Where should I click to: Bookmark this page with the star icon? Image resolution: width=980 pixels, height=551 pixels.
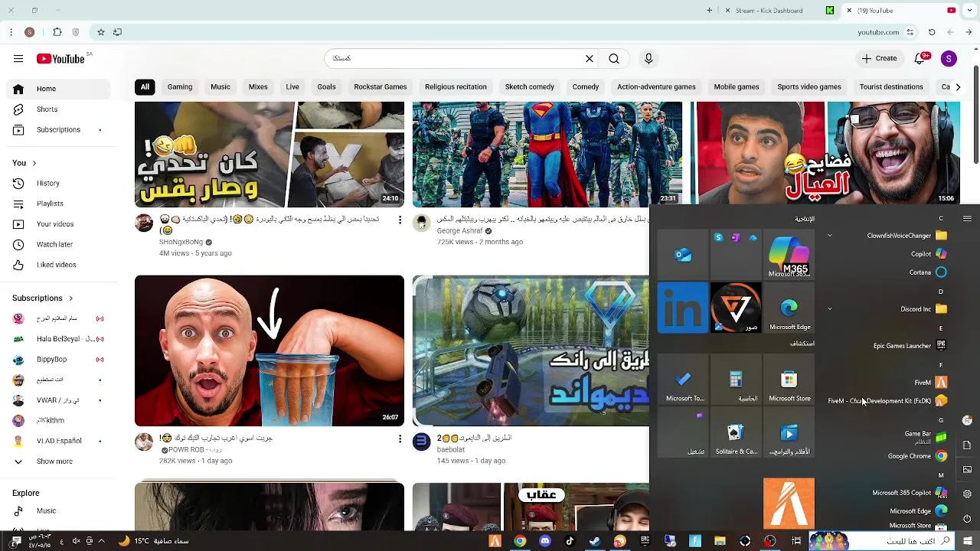coord(100,32)
